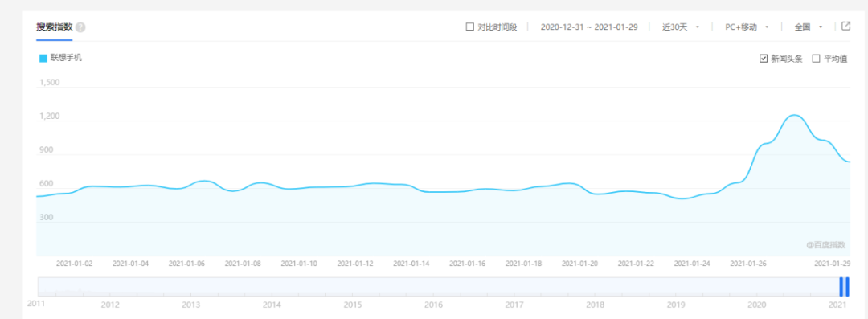Click the 1,200 y-axis value

point(49,117)
